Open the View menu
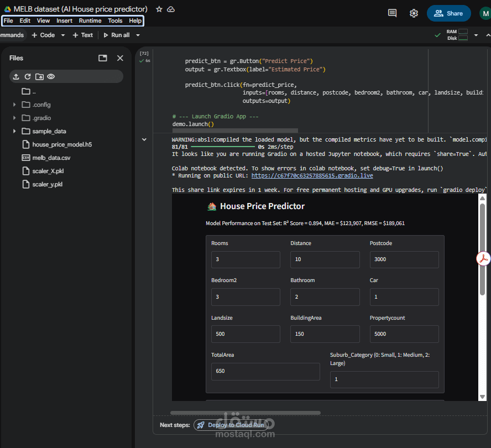The width and height of the screenshot is (491, 448). 43,20
